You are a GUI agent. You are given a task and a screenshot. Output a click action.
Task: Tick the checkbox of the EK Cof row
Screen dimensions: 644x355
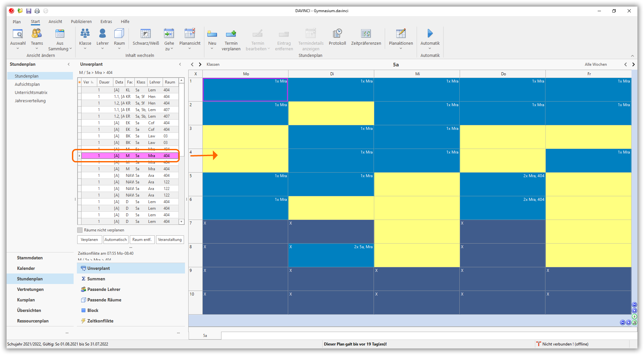[x=80, y=123]
